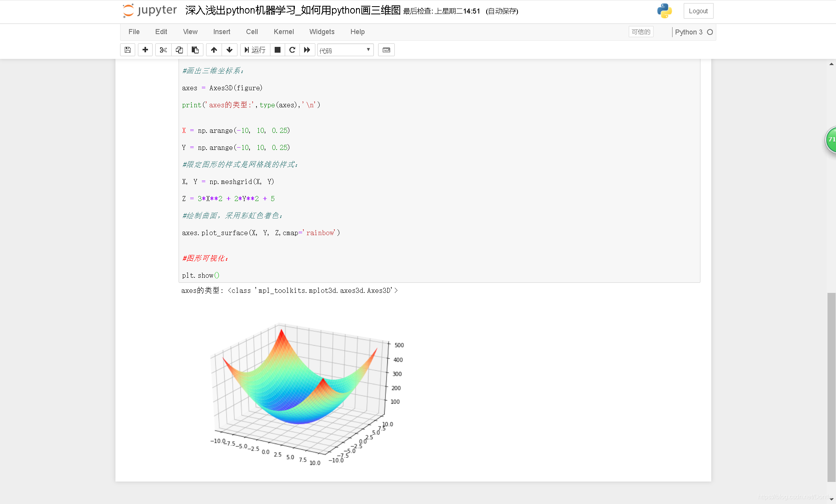Click the notebook title to rename
This screenshot has height=504, width=836.
292,10
